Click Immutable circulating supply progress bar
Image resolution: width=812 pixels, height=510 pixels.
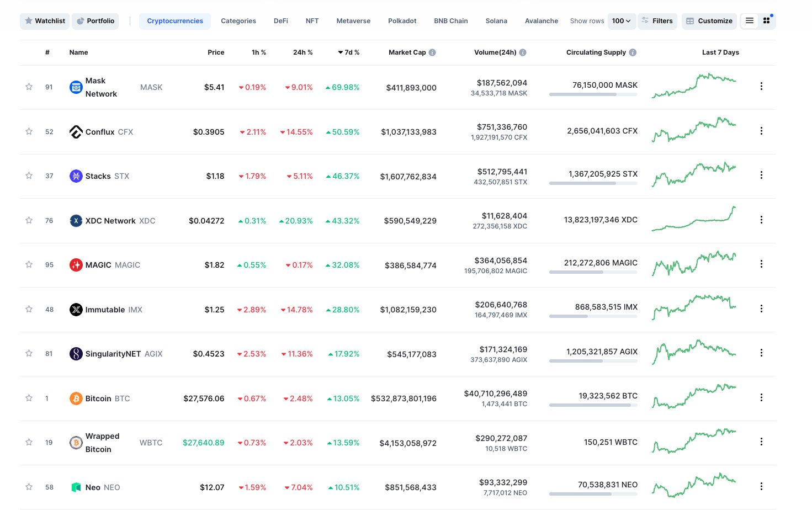click(x=593, y=316)
